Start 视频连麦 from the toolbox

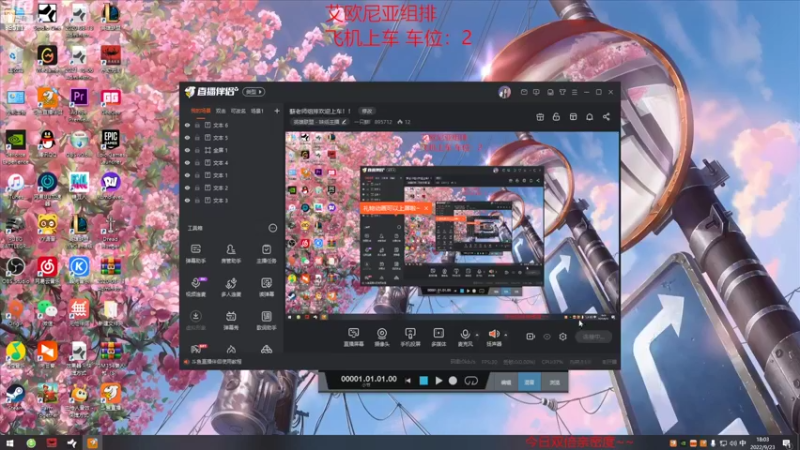click(195, 287)
